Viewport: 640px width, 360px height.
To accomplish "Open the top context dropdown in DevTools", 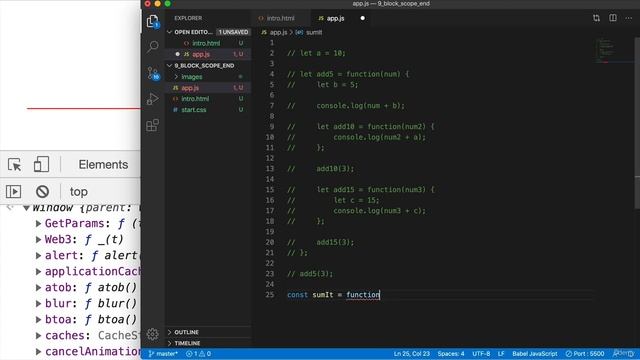I will 79,191.
